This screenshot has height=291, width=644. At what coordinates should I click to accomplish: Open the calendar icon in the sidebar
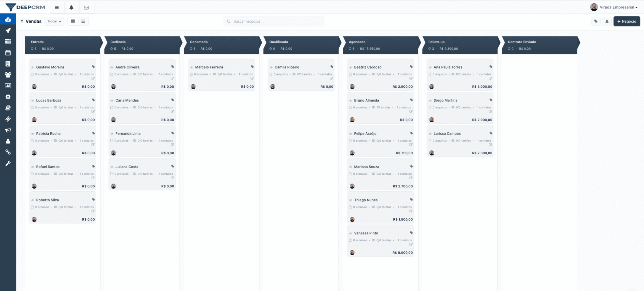(x=8, y=52)
